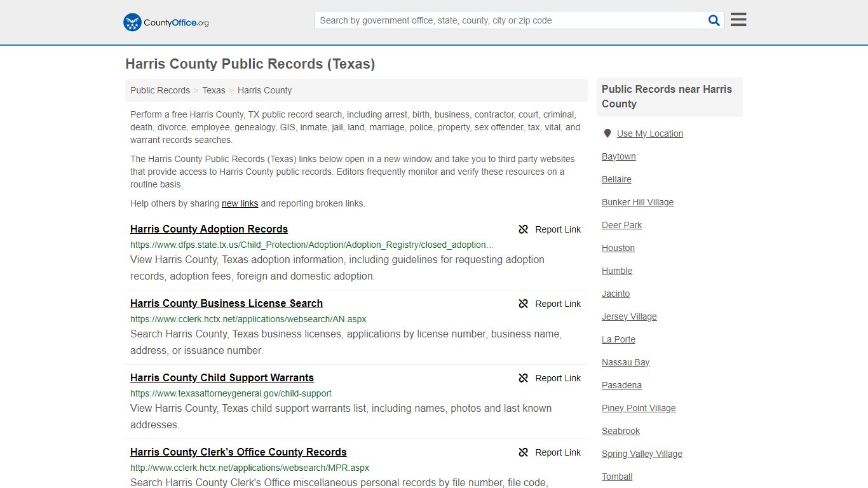
Task: Select Harris County breadcrumb
Action: click(x=264, y=90)
